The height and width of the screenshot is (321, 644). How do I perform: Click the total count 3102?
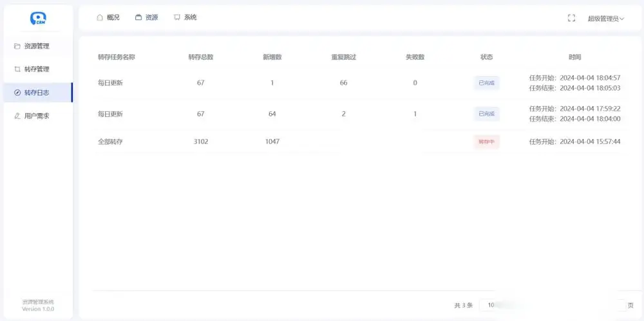click(201, 142)
